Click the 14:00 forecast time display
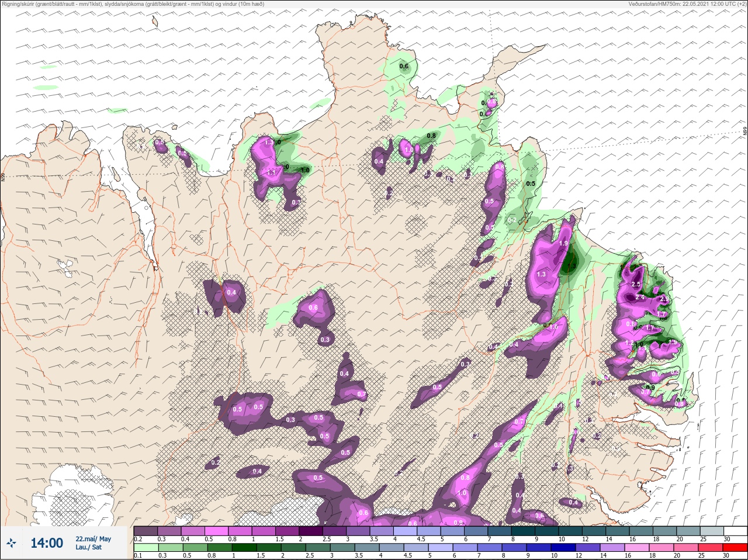Screen dimensions: 748x560 click(x=47, y=543)
